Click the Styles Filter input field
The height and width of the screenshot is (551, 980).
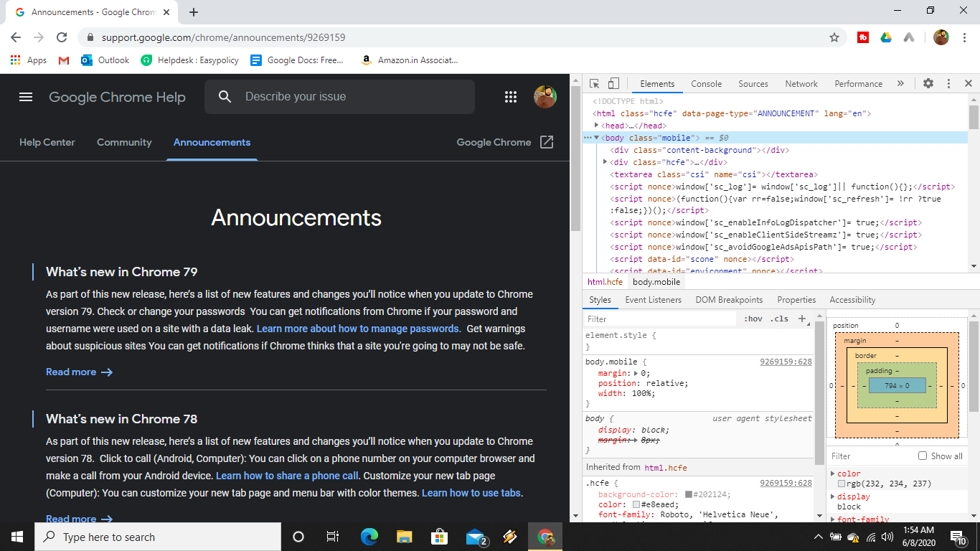coord(660,319)
